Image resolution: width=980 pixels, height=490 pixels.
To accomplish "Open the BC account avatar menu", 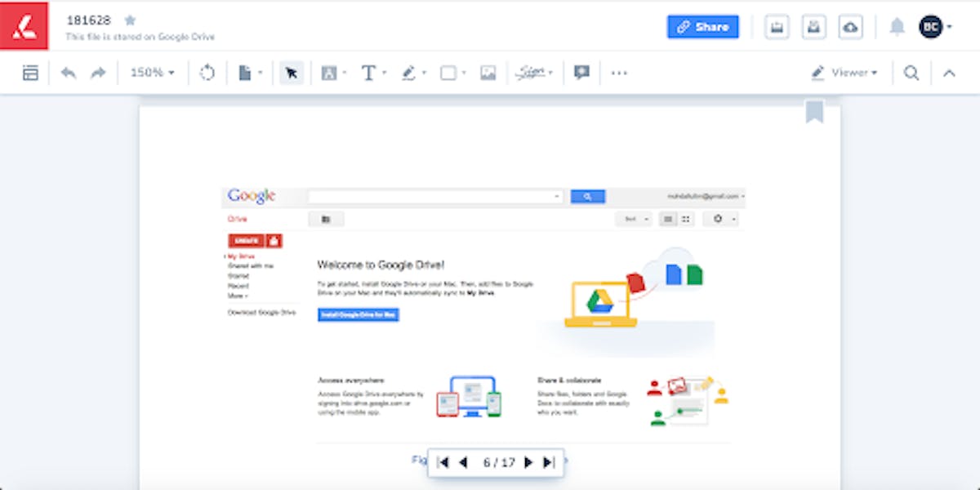I will pos(934,27).
